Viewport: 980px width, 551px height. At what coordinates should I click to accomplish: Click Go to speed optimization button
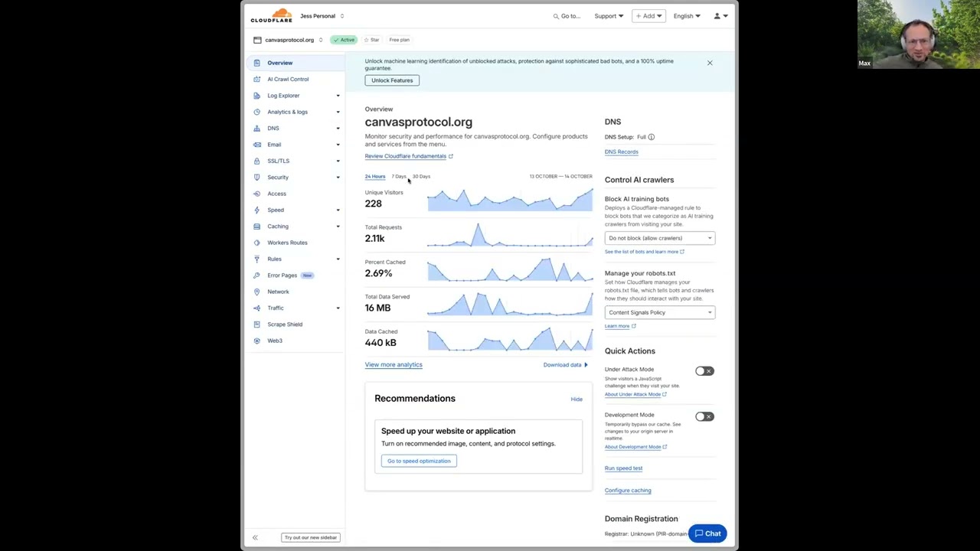(x=419, y=461)
